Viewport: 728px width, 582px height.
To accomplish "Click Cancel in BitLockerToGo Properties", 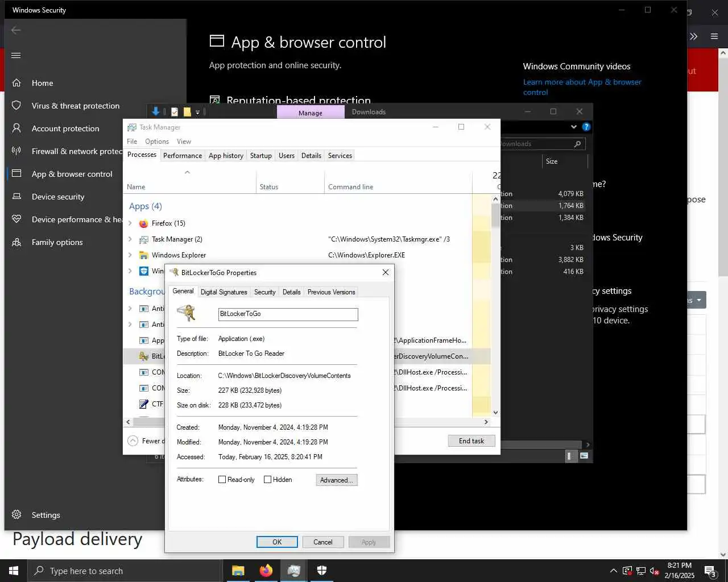I will [323, 542].
